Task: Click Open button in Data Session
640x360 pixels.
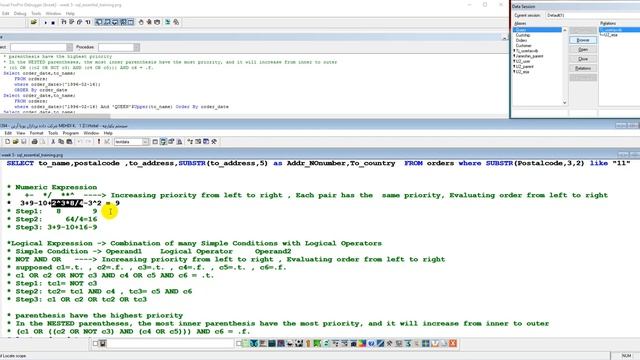Action: (x=583, y=49)
